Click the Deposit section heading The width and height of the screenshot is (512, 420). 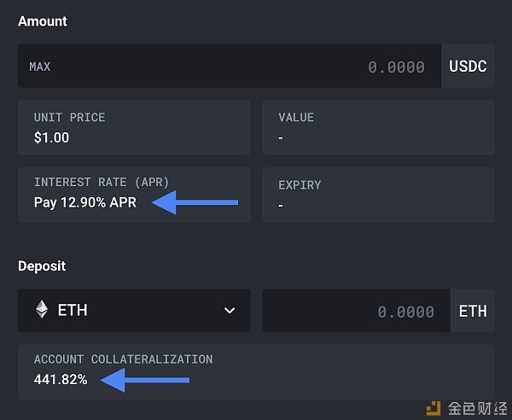42,266
